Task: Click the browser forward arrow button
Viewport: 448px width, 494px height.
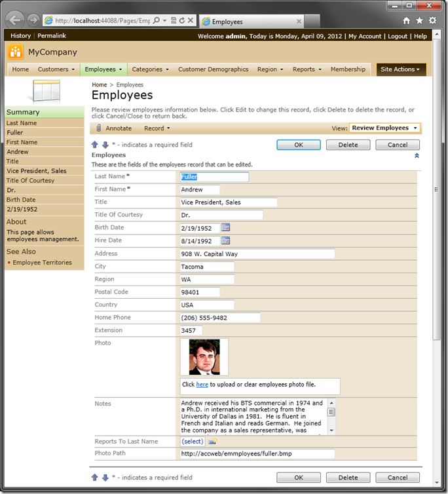Action: [x=33, y=20]
